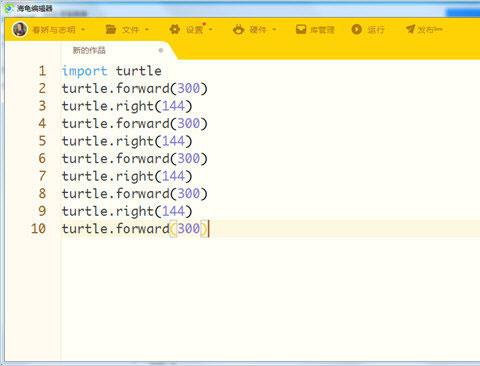
Task: Expand the user account dropdown arrow
Action: point(83,30)
